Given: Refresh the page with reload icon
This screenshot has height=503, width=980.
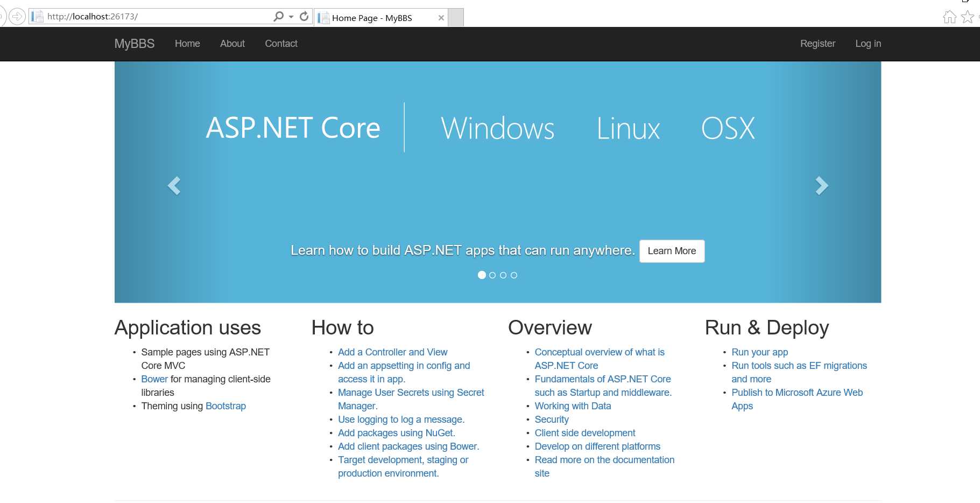Looking at the screenshot, I should click(x=304, y=17).
